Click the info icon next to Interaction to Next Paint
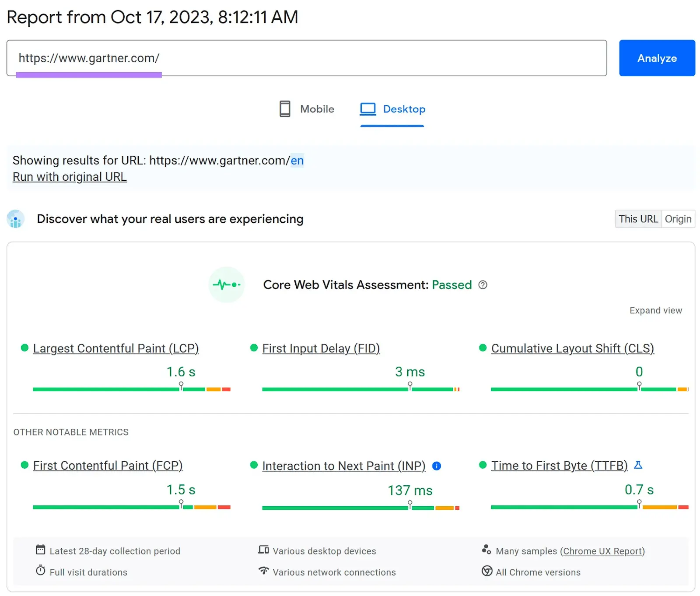The height and width of the screenshot is (596, 700). pyautogui.click(x=436, y=466)
